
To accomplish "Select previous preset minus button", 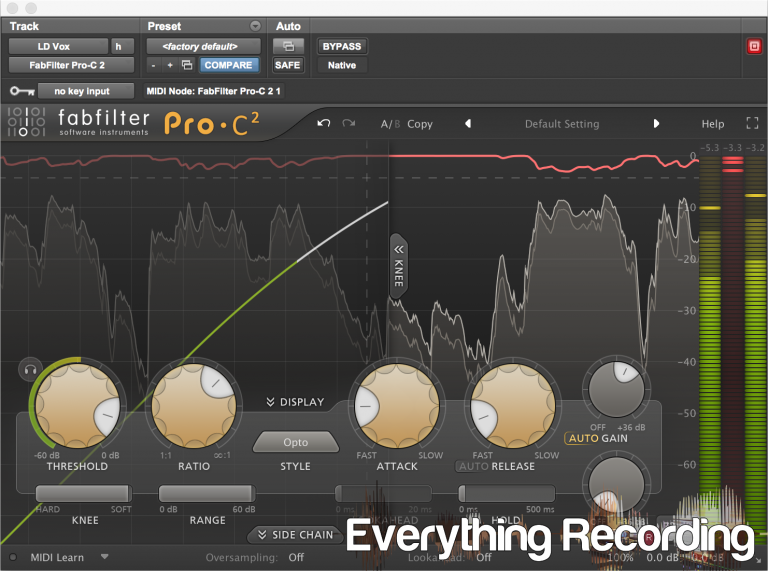I will 153,65.
